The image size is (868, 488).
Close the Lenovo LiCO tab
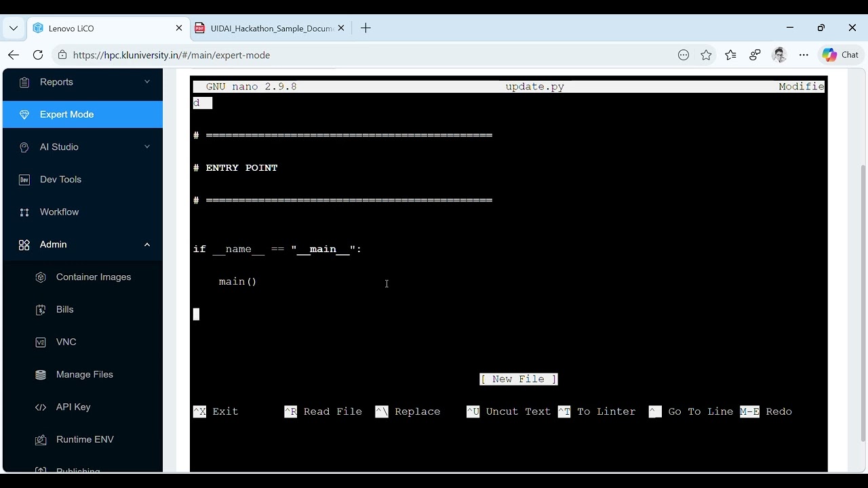coord(179,28)
